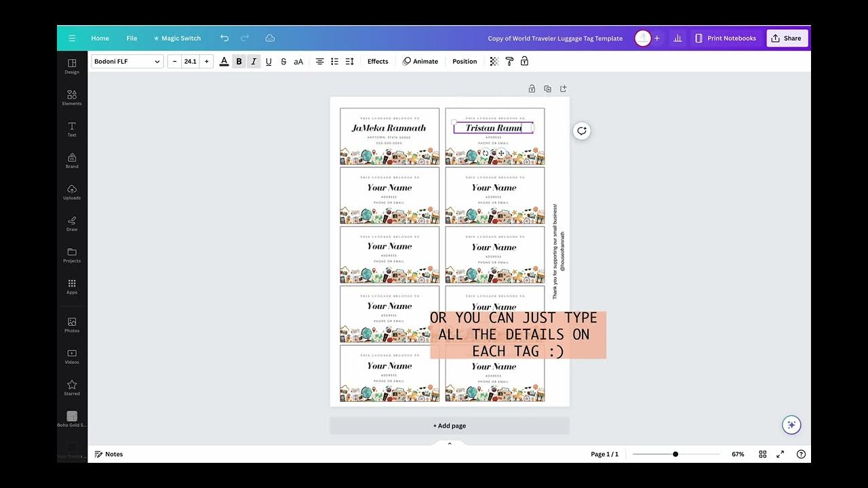This screenshot has width=868, height=488.
Task: Click the Undo arrow
Action: click(x=224, y=39)
